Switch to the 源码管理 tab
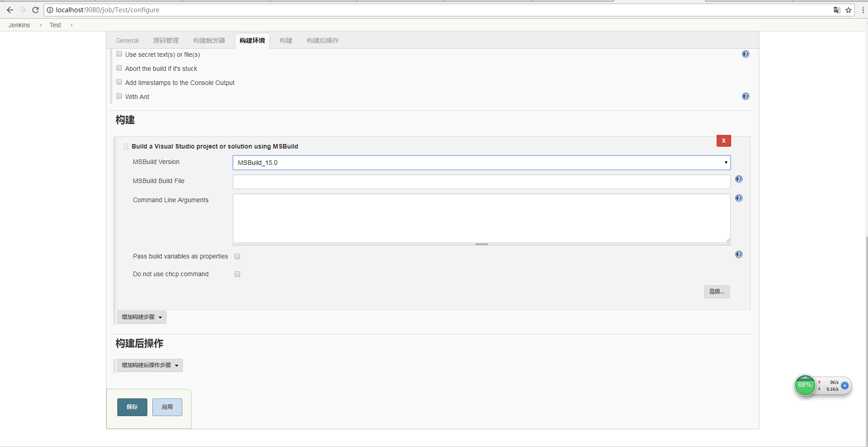The height and width of the screenshot is (447, 868). click(x=166, y=40)
